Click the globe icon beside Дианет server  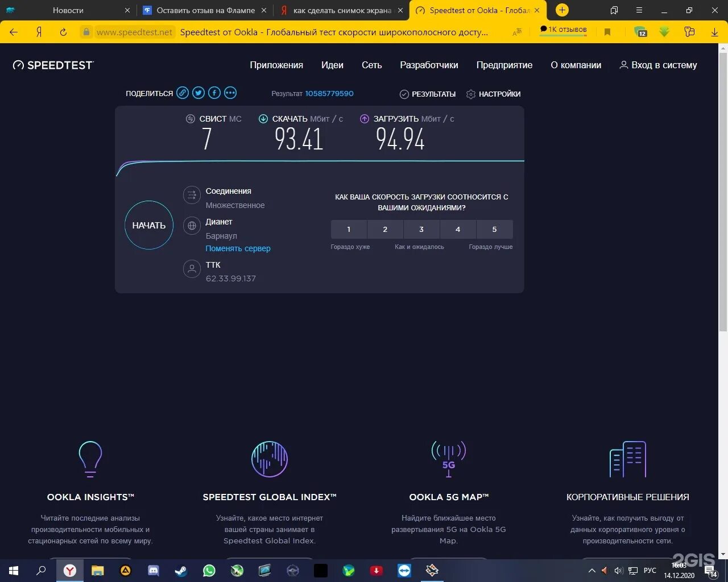(x=192, y=226)
